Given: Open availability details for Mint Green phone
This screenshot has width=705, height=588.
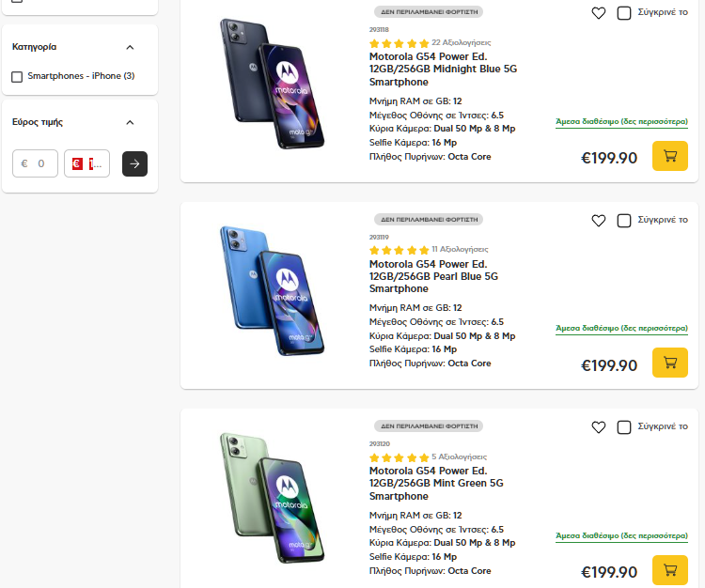Looking at the screenshot, I should [621, 535].
